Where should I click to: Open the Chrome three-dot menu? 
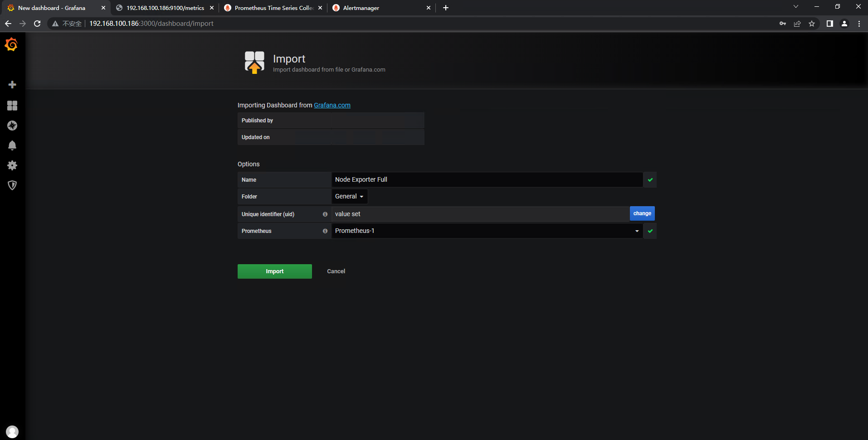859,24
